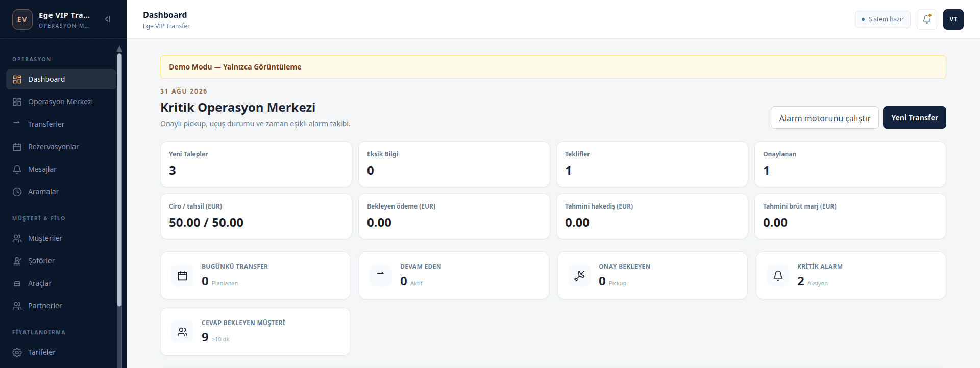Run Alarm motorunu çalıştır button
980x368 pixels.
(x=825, y=118)
